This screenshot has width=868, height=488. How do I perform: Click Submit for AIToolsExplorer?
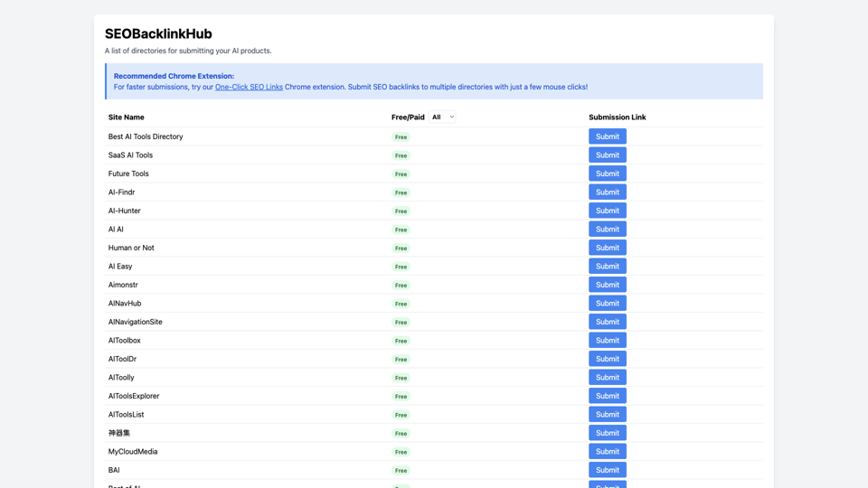608,396
